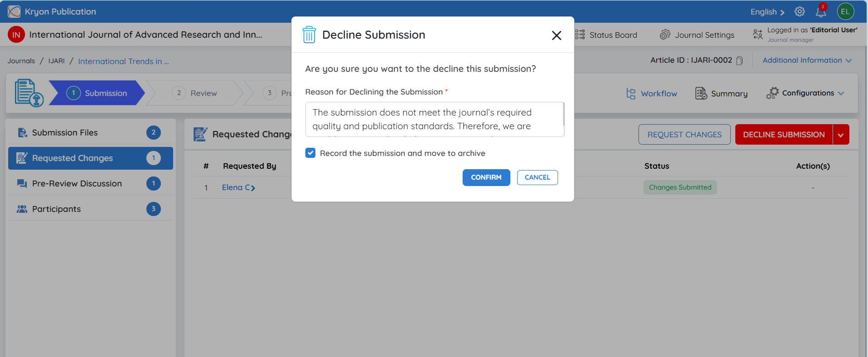Go to Submission workflow step
This screenshot has height=357, width=868.
pyautogui.click(x=97, y=93)
